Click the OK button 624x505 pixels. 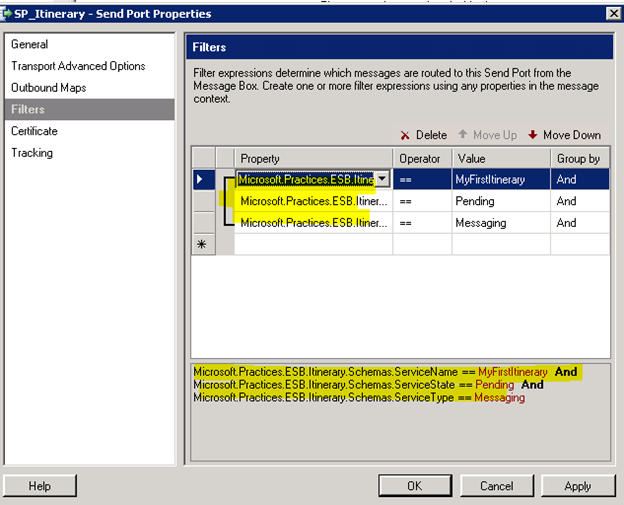[415, 486]
